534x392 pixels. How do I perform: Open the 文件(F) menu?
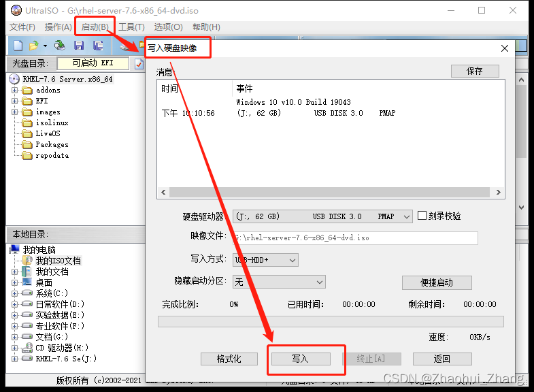(22, 27)
